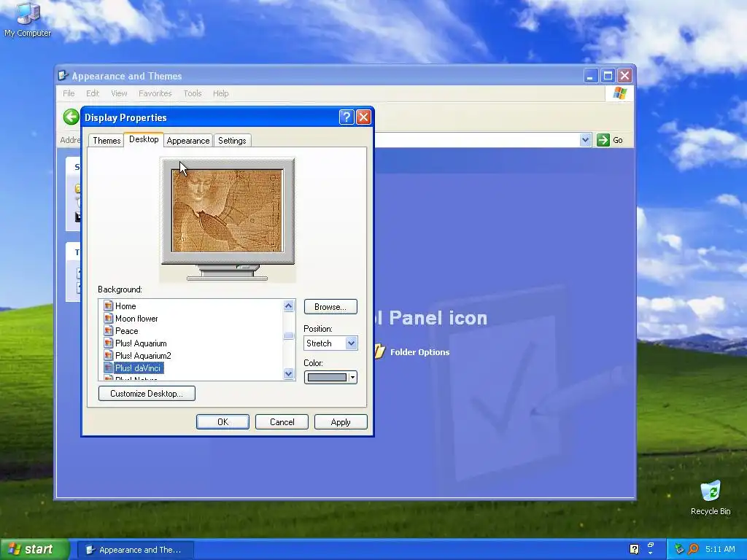Screen dimensions: 747x560
Task: Click the Browse... button
Action: click(x=330, y=307)
